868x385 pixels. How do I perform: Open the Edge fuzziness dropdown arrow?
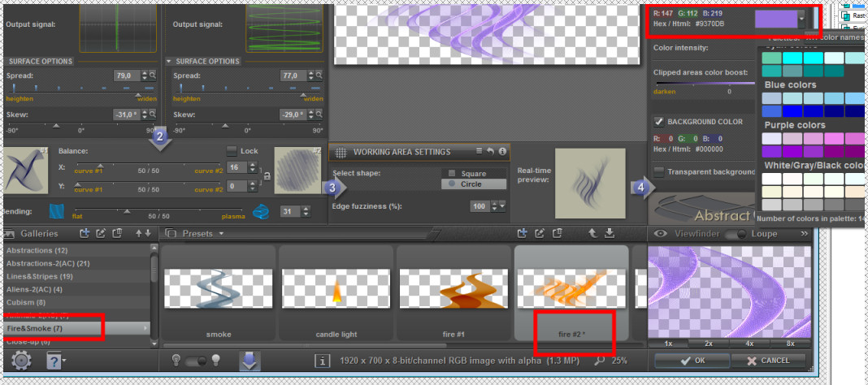click(503, 207)
